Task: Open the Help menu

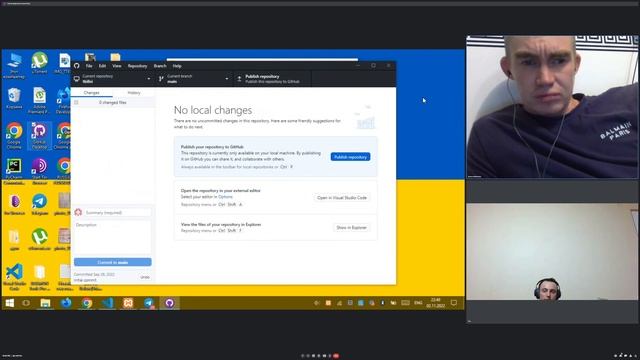Action: (x=177, y=66)
